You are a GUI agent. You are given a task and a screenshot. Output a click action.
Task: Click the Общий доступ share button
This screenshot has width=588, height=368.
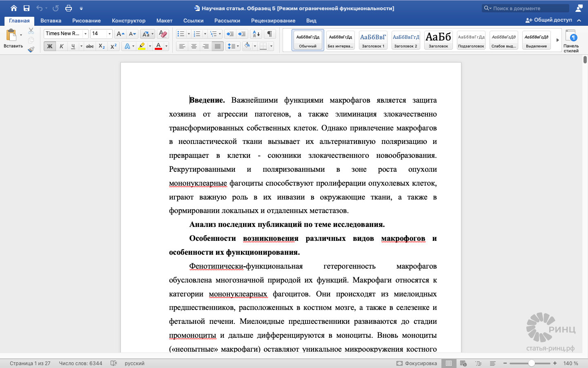(x=549, y=20)
